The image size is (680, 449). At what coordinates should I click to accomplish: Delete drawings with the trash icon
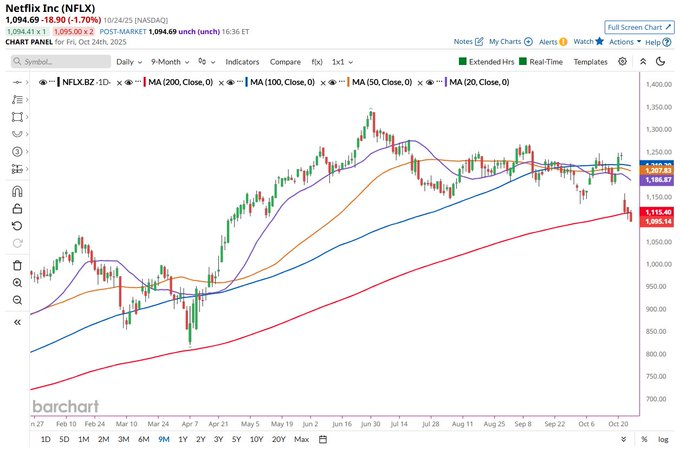(x=17, y=265)
